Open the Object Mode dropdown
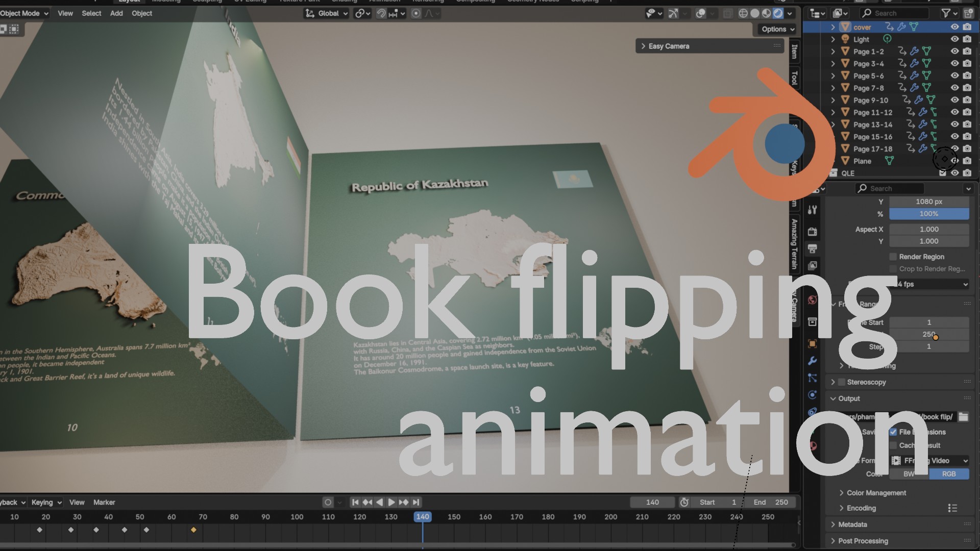The image size is (980, 551). pyautogui.click(x=24, y=13)
